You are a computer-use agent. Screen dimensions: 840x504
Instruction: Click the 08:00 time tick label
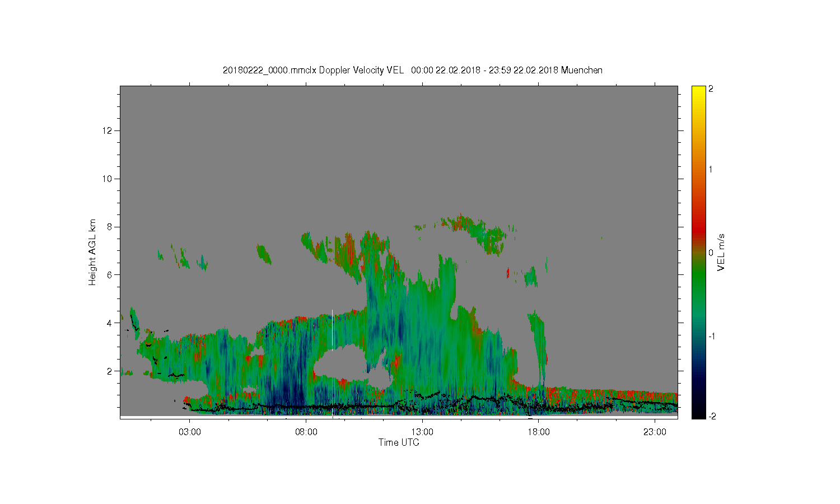[x=306, y=432]
